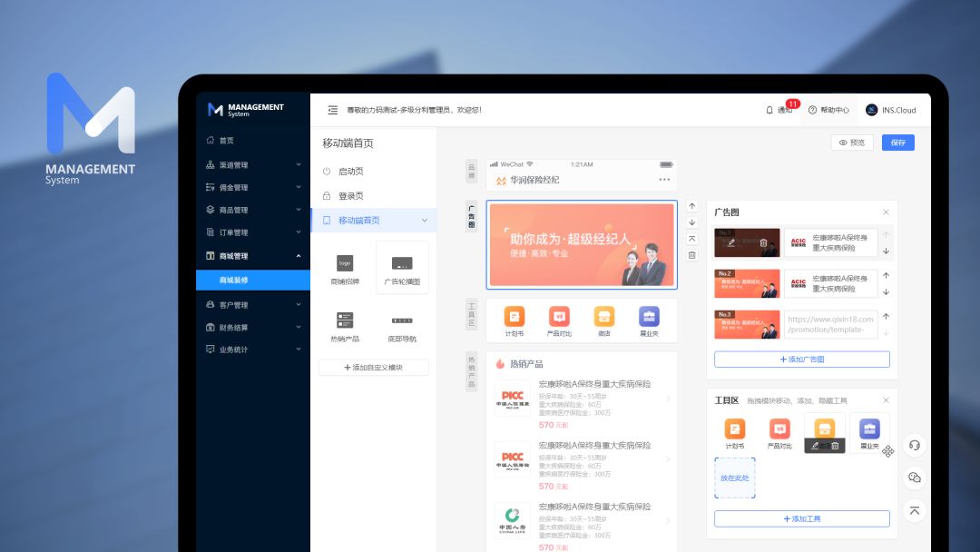Move ad No.1 down in list
980x552 pixels.
pyautogui.click(x=887, y=251)
